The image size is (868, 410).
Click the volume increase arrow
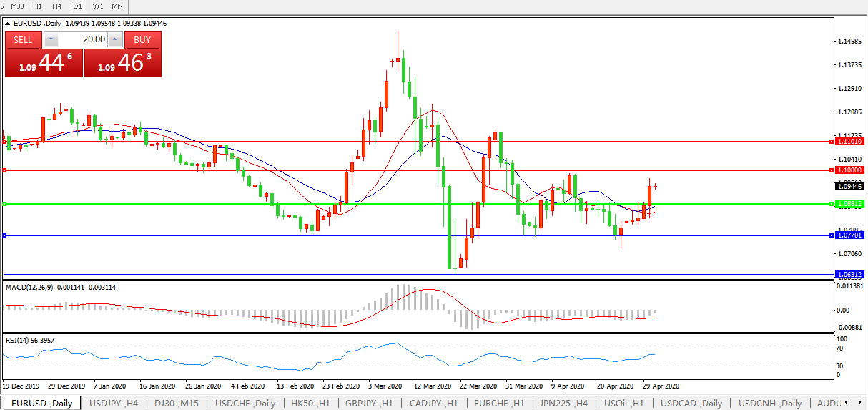(x=114, y=39)
